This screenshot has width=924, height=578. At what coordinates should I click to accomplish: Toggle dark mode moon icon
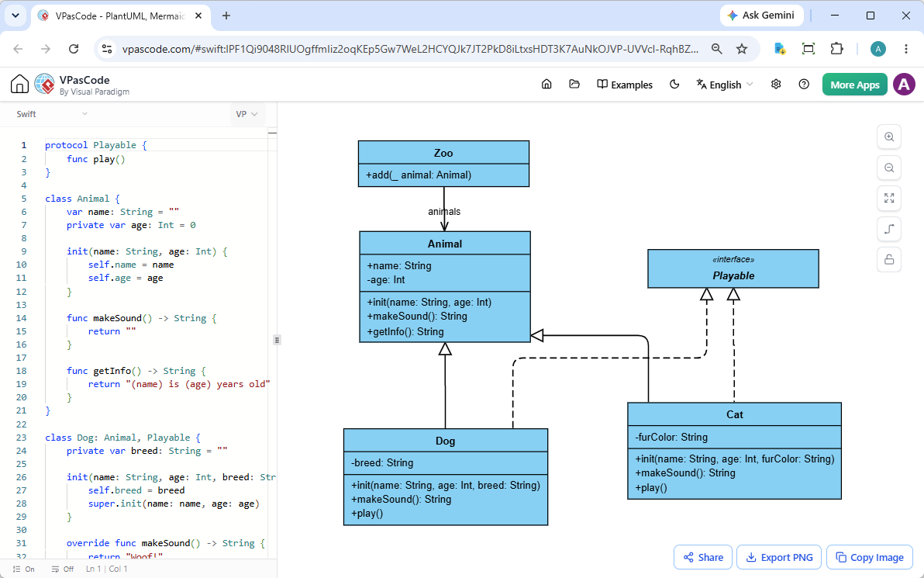674,85
